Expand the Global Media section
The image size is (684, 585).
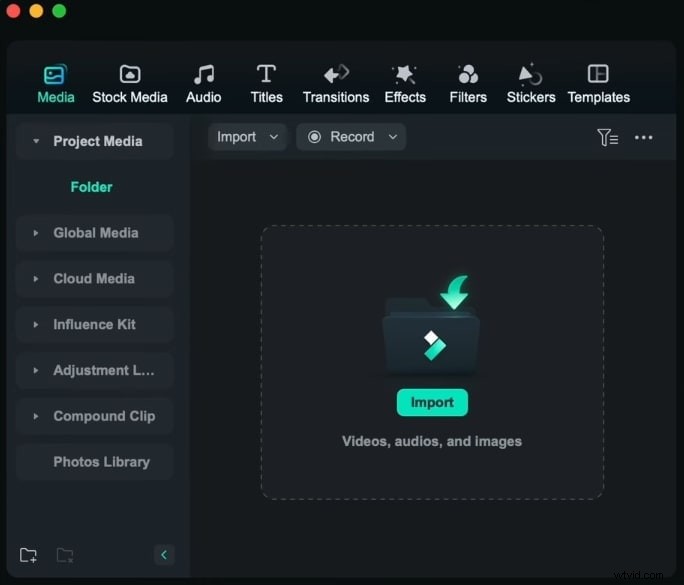click(36, 233)
